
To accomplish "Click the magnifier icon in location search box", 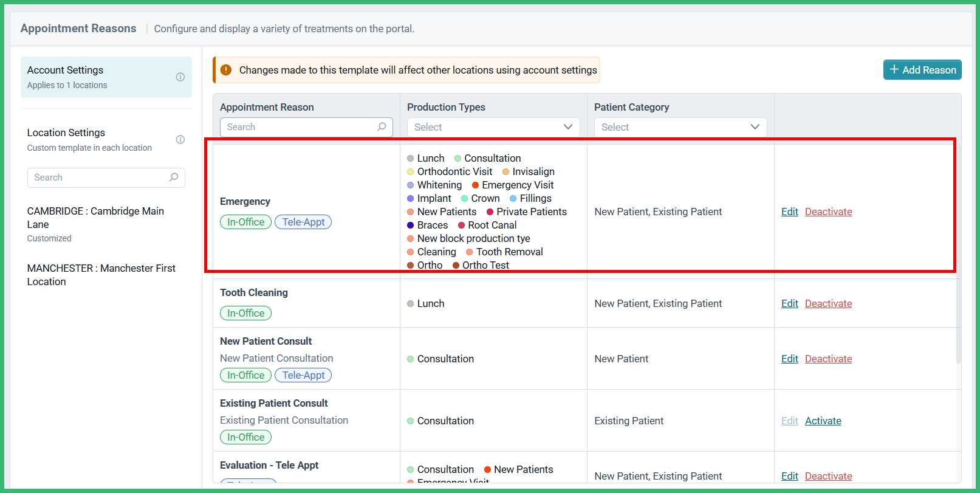I will point(174,178).
